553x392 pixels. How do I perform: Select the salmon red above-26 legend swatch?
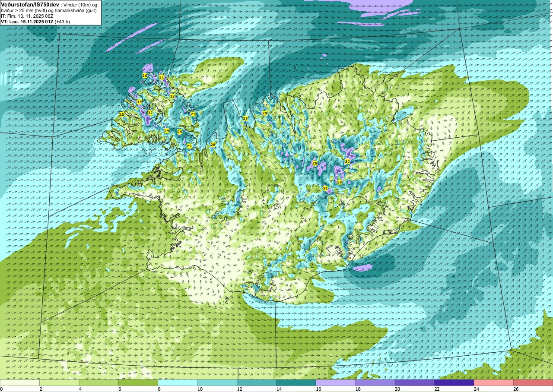[x=533, y=383]
